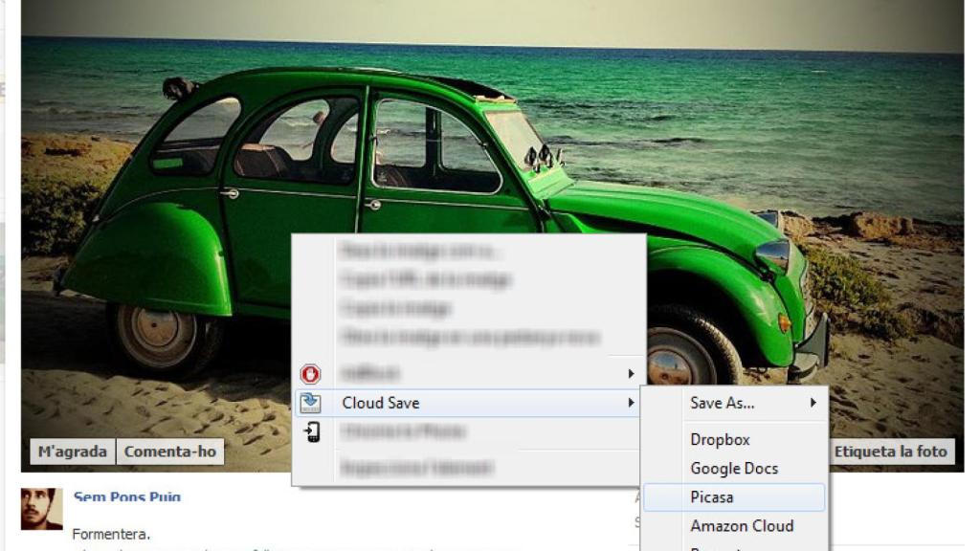Pick Google Docs from the Cloud Save submenu
Screen dimensions: 980x551
(x=734, y=469)
